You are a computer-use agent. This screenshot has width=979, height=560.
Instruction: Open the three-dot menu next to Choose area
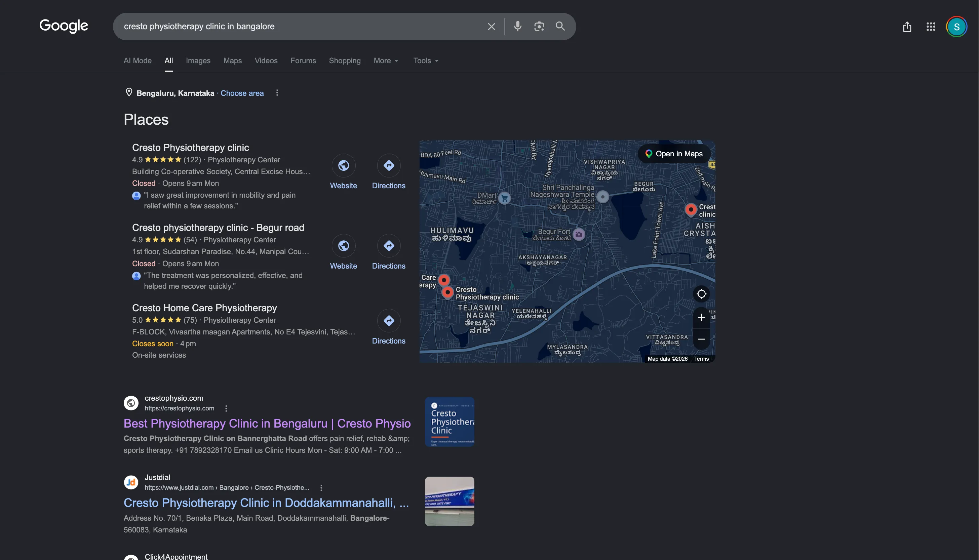coord(277,93)
